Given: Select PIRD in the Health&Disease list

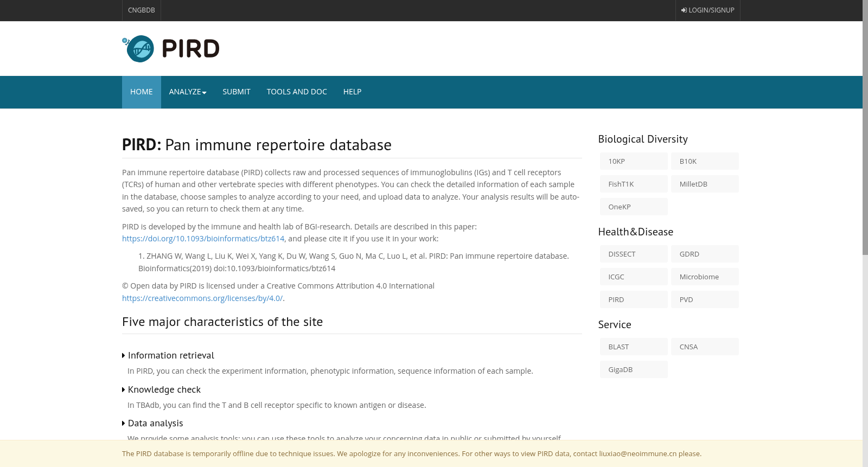Looking at the screenshot, I should point(634,299).
